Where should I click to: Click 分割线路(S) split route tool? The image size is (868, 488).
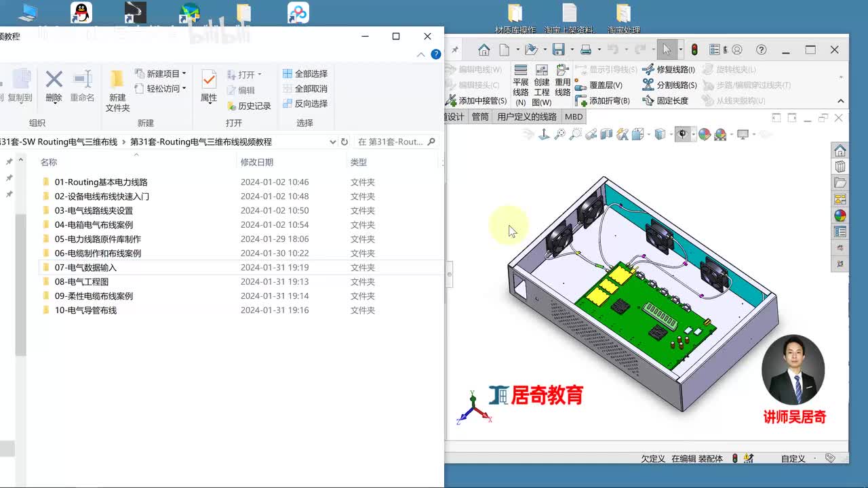point(669,85)
